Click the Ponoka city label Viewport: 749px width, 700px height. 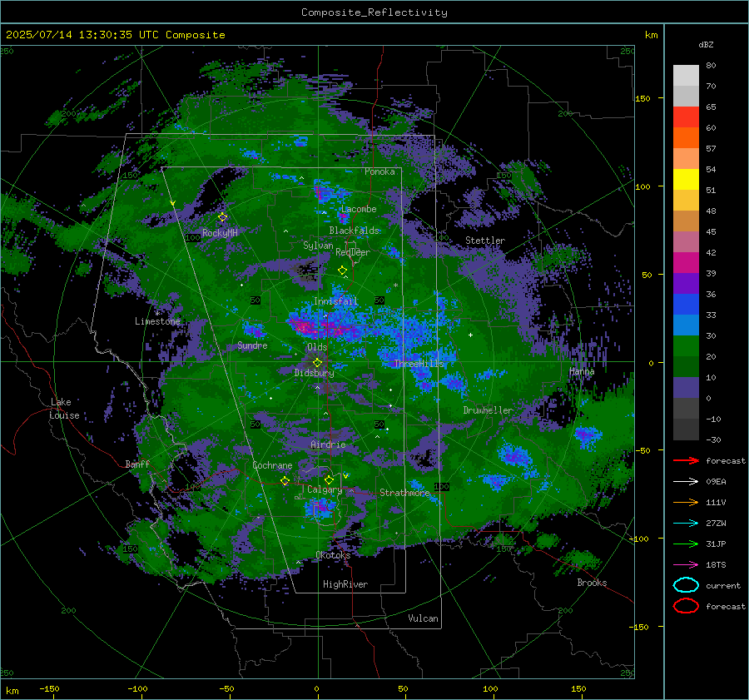click(379, 171)
